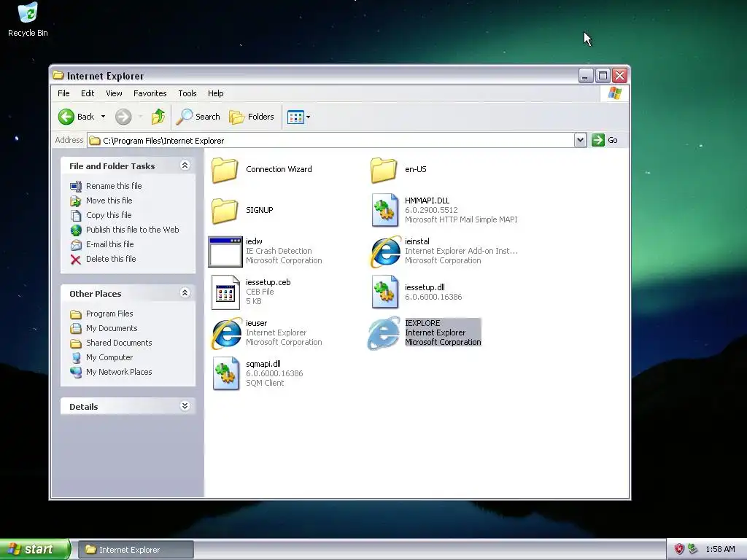Click the Windows flag logo in menu bar
This screenshot has width=747, height=560.
click(x=614, y=93)
